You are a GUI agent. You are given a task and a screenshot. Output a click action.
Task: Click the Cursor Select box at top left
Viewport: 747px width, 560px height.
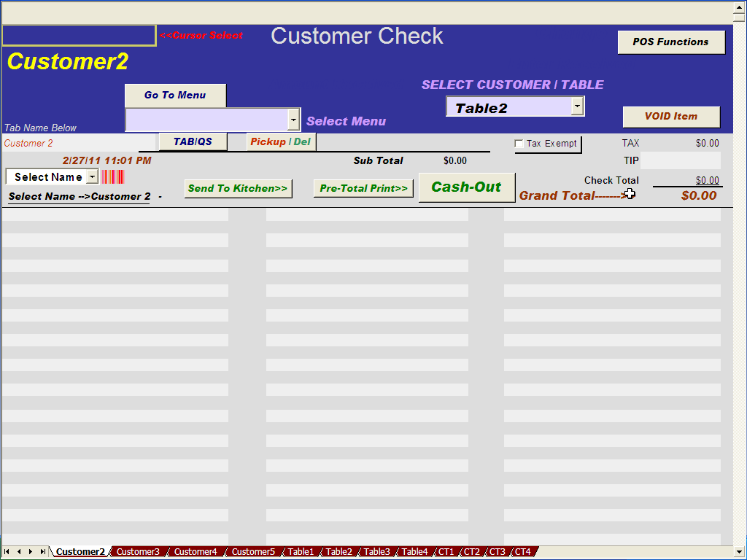(x=79, y=35)
